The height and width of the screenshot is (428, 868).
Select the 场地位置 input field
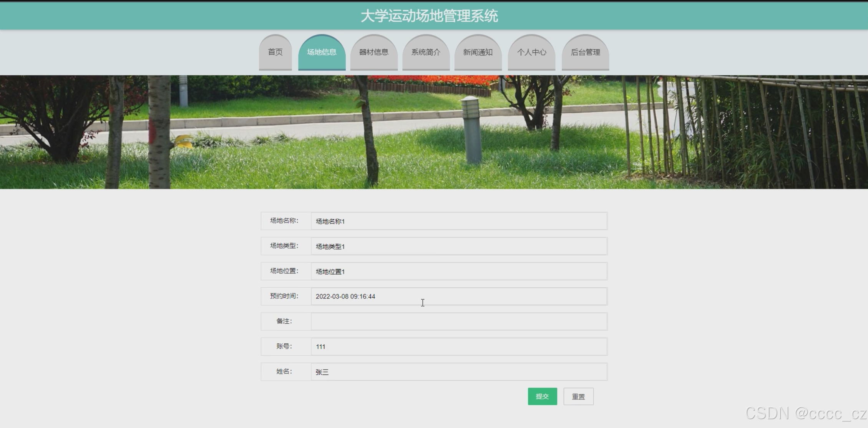click(459, 271)
